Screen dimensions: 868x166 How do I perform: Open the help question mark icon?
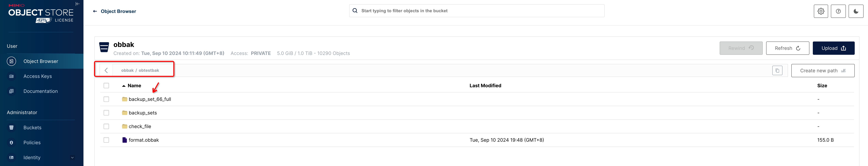(838, 11)
